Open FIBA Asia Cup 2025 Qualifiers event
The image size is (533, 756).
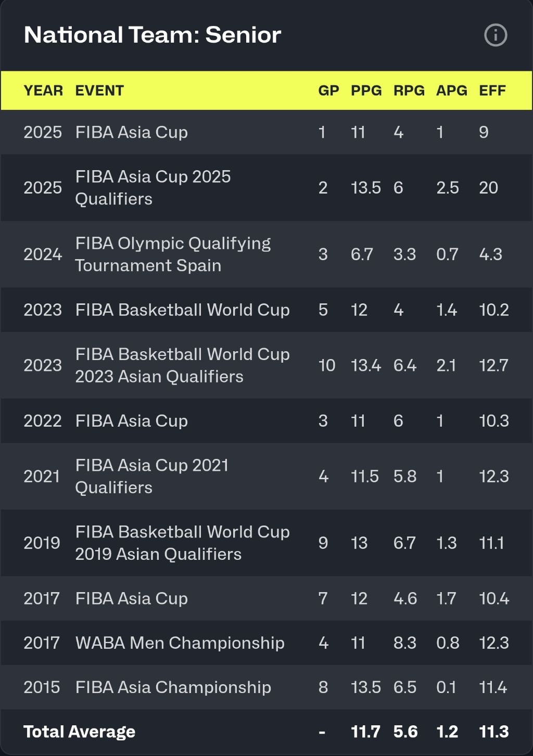tap(153, 188)
